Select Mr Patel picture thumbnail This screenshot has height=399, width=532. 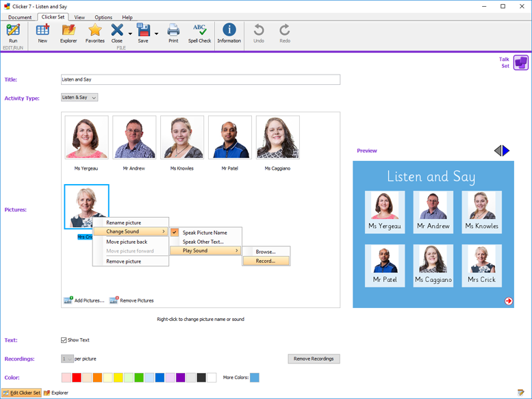229,137
